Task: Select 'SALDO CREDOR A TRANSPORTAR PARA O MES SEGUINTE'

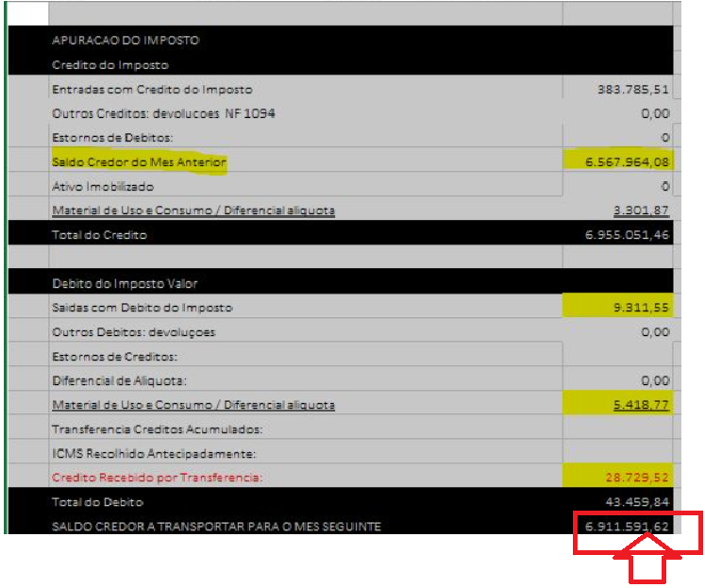Action: pos(216,527)
